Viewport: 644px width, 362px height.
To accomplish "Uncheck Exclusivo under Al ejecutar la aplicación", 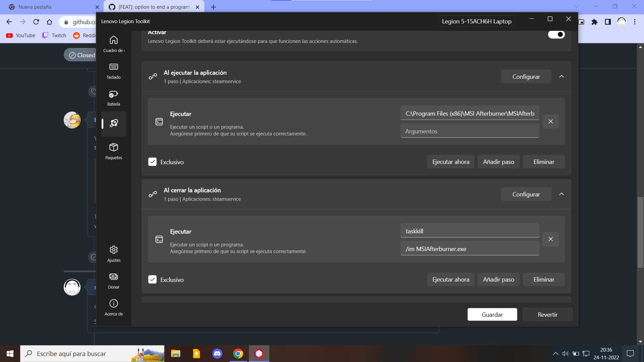I will [153, 162].
